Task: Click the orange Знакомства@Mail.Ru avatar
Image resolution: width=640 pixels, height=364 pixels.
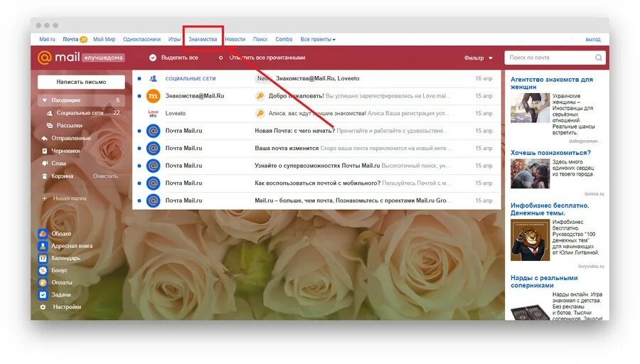Action: (153, 96)
